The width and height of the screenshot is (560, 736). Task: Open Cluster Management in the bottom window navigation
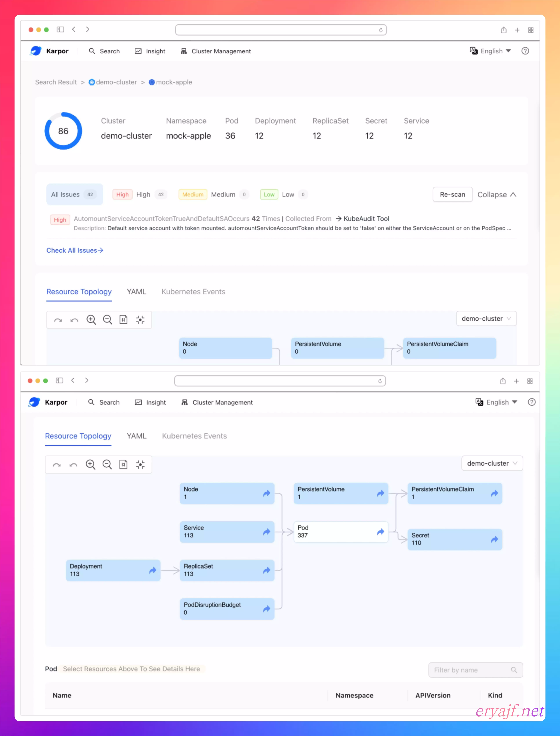coord(217,402)
